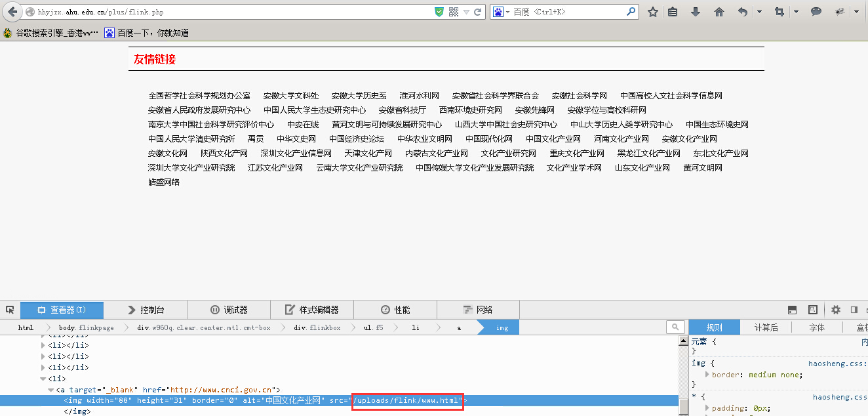Expand the border property triangle
This screenshot has width=868, height=416.
coord(707,375)
